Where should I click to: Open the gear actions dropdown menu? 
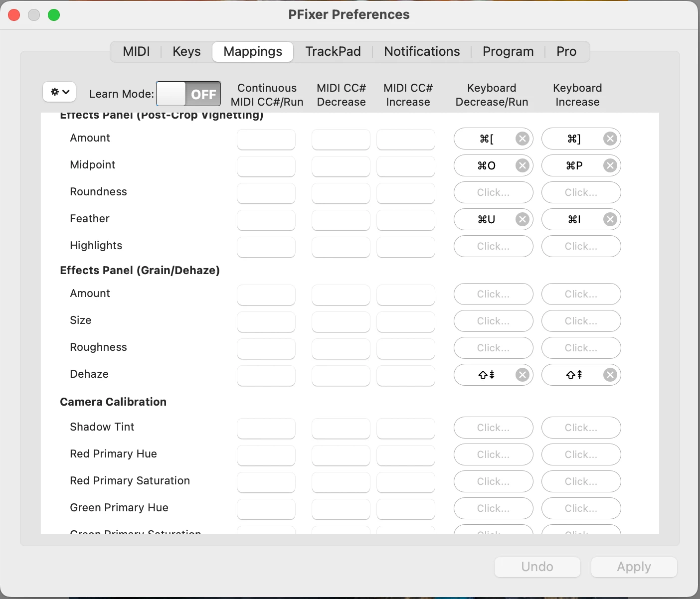(x=59, y=92)
